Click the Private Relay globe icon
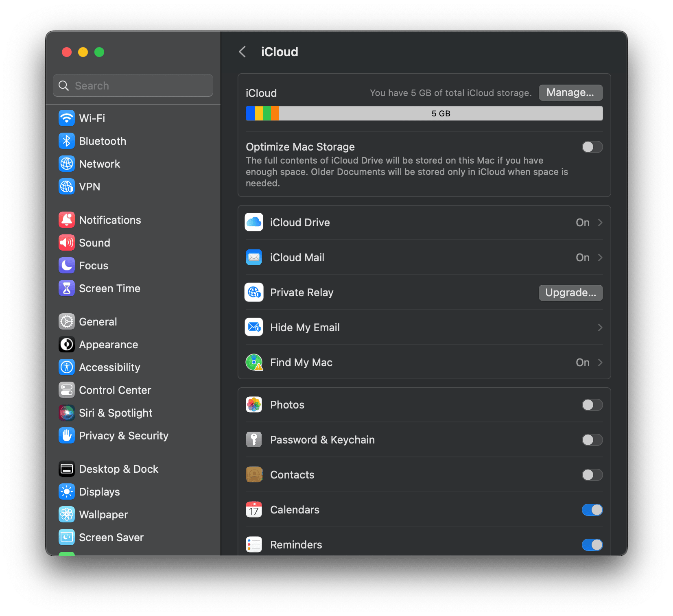Screen dimensions: 673x616 pos(254,293)
